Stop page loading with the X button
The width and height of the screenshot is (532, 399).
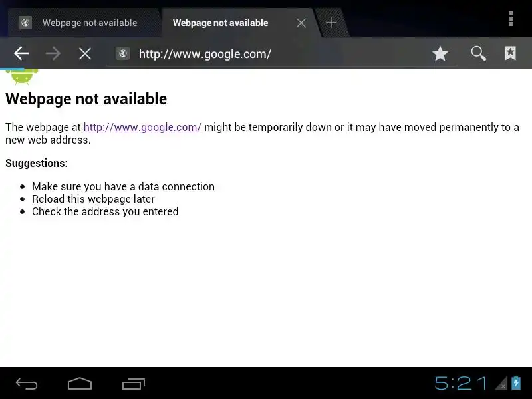pos(85,53)
